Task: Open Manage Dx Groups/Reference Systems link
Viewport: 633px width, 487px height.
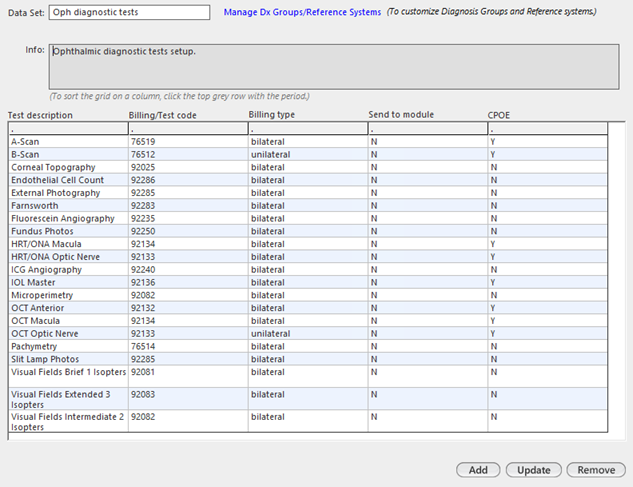Action: click(x=302, y=12)
